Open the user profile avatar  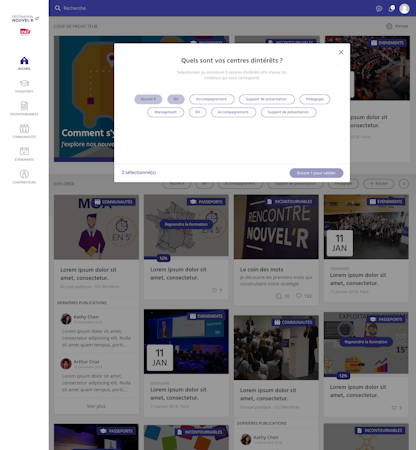click(404, 8)
